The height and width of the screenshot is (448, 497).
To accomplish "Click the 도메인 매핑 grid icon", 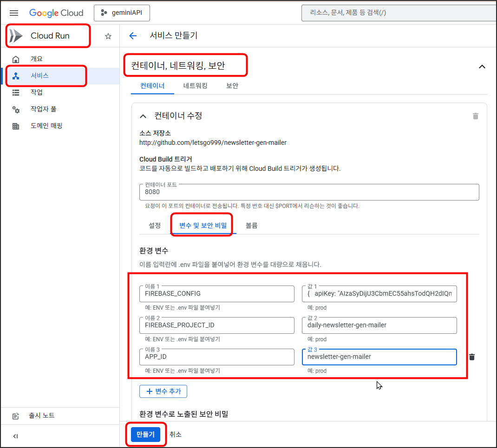I will [x=16, y=126].
